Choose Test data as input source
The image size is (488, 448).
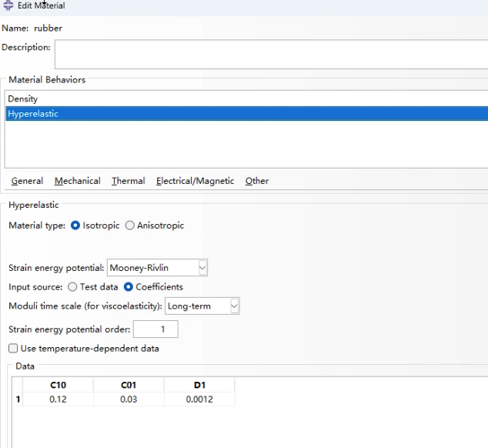coord(72,286)
